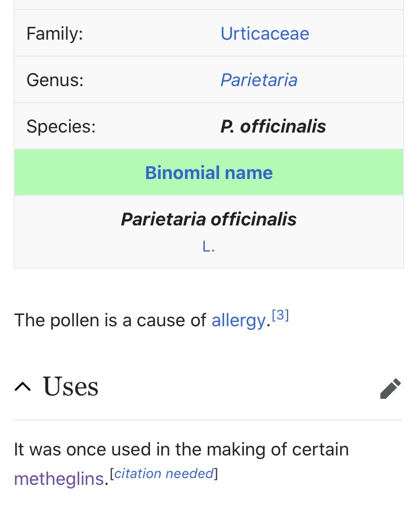Click the Species: row label
Screen dimensions: 420x507
61,126
